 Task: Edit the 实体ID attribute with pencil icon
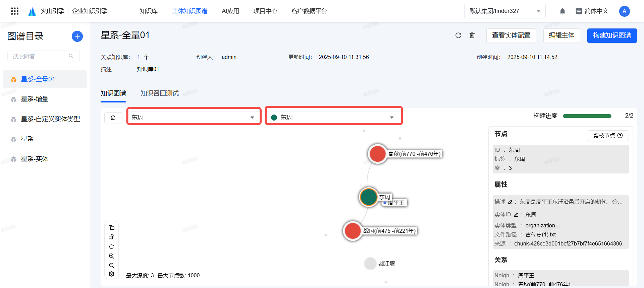point(516,215)
